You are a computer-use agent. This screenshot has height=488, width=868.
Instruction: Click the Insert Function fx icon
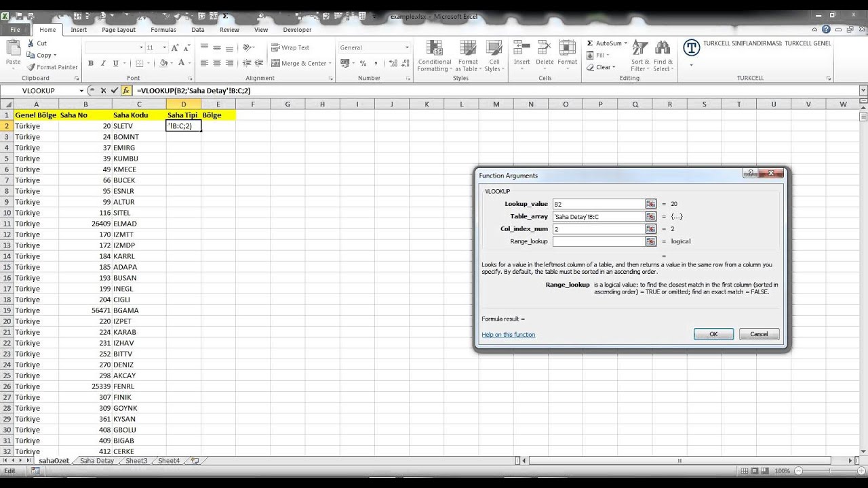tap(126, 91)
